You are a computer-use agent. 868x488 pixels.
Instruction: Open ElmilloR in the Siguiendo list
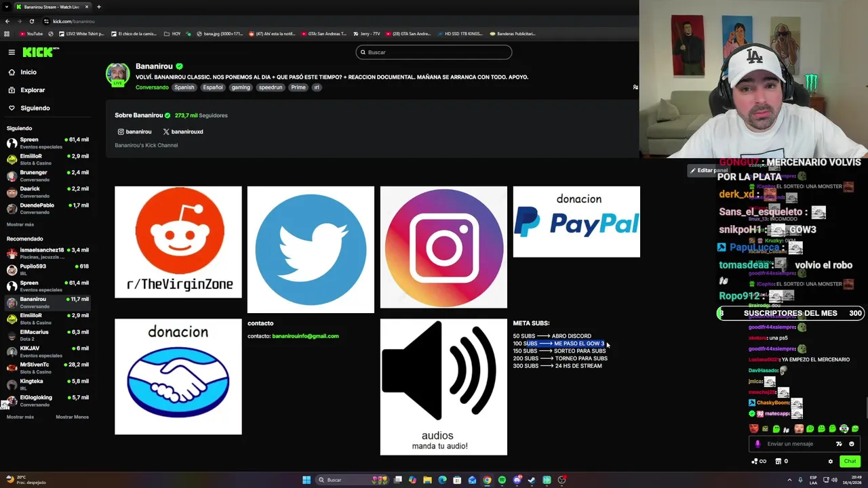point(47,159)
